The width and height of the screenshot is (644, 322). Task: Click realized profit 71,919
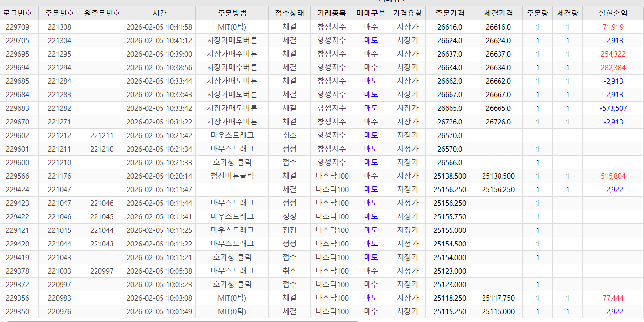pos(613,27)
